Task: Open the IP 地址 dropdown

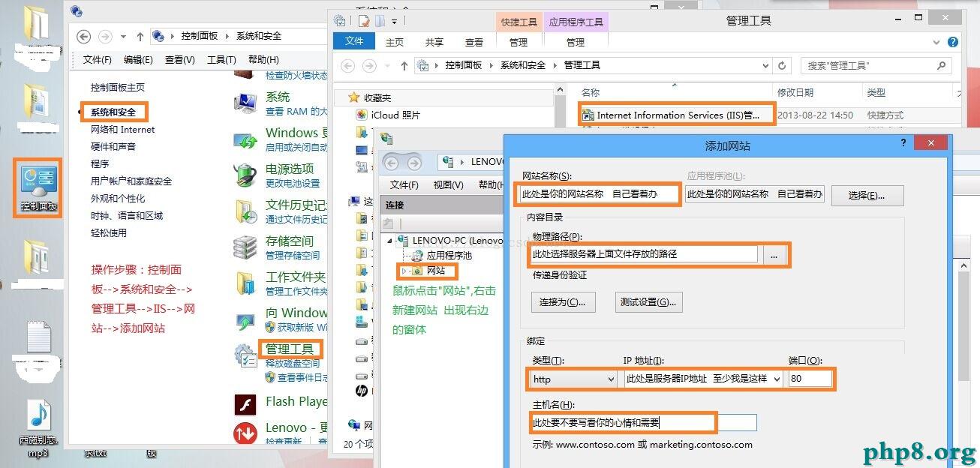Action: (x=776, y=379)
